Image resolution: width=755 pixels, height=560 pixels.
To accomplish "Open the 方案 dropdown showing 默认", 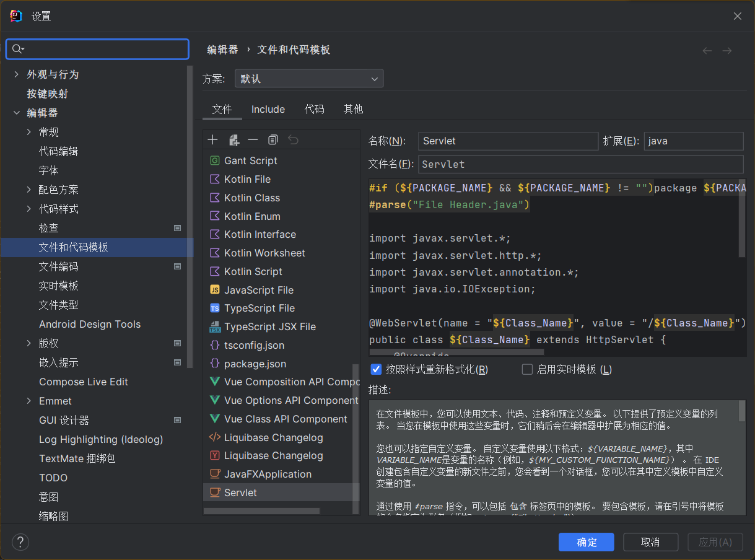I will (309, 79).
